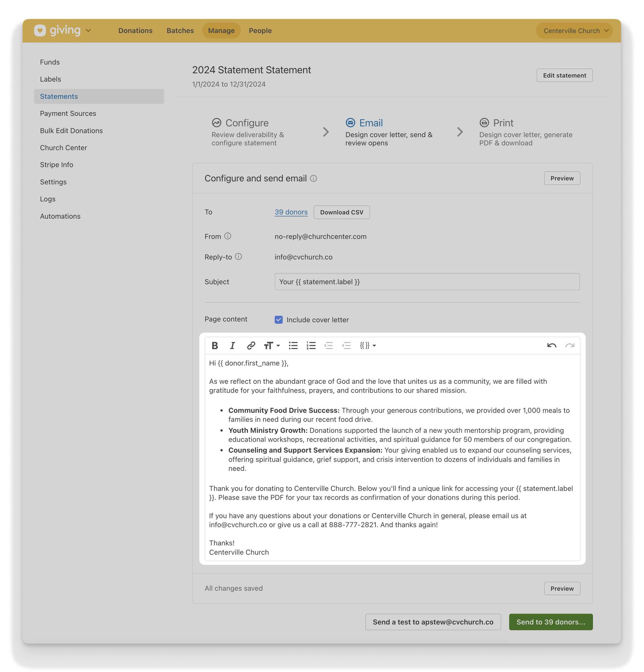The height and width of the screenshot is (672, 644).
Task: Insert a bulleted list
Action: coord(293,345)
